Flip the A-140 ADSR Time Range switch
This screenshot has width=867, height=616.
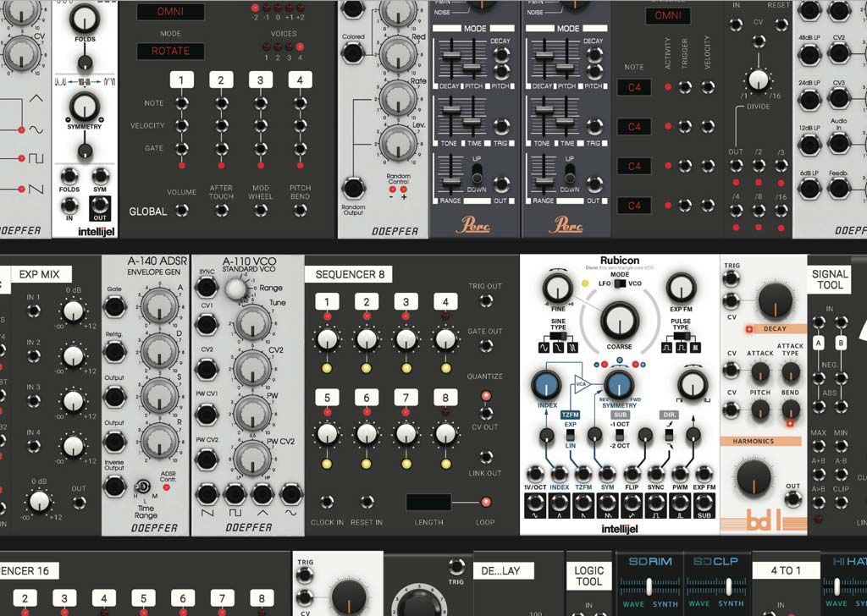point(143,487)
